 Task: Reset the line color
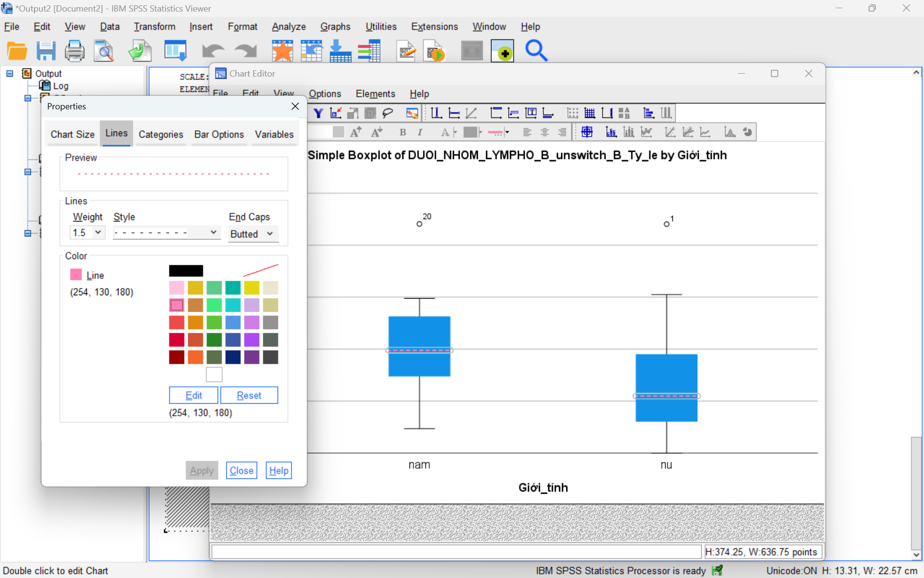[249, 395]
